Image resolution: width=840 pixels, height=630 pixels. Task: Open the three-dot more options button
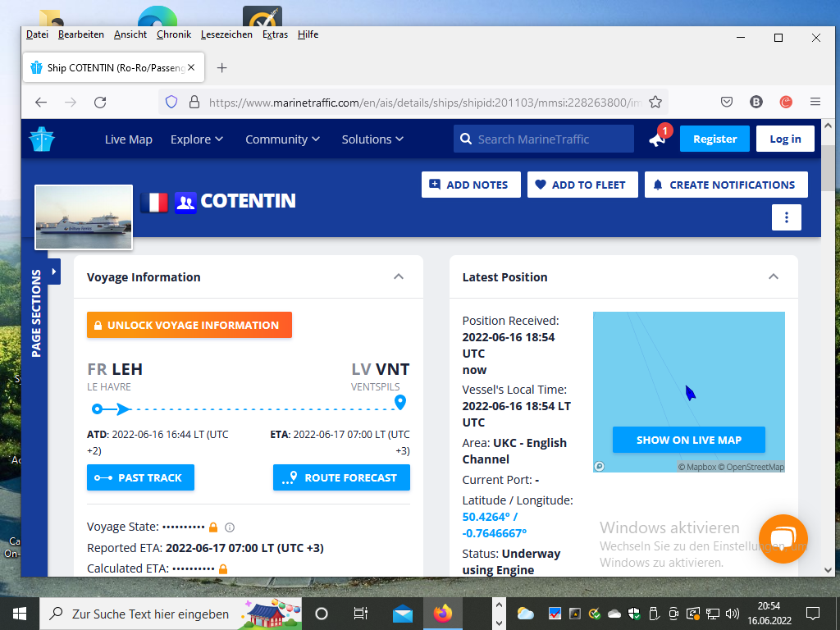(786, 217)
